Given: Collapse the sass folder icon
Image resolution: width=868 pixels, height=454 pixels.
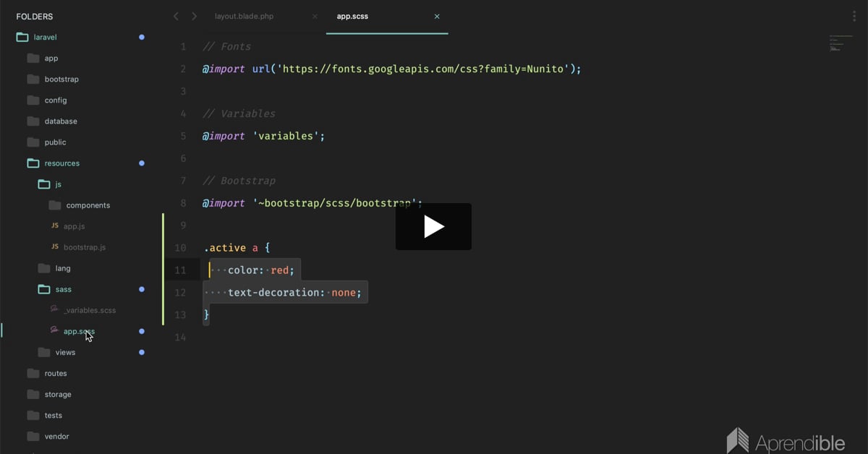Looking at the screenshot, I should coord(44,288).
